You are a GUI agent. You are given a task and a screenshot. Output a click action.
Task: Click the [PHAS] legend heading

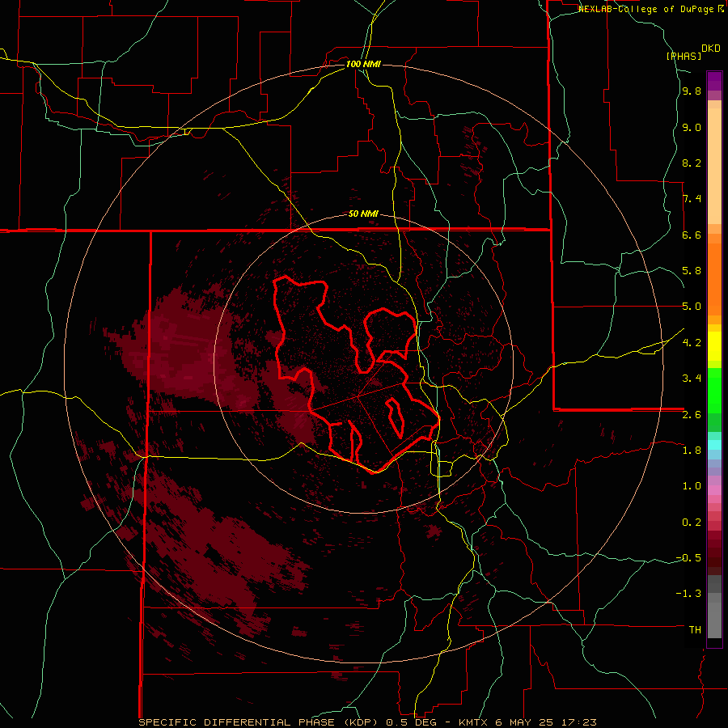click(x=684, y=56)
